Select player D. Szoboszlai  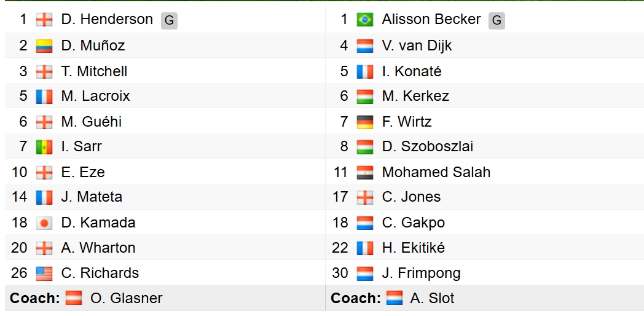(x=427, y=147)
